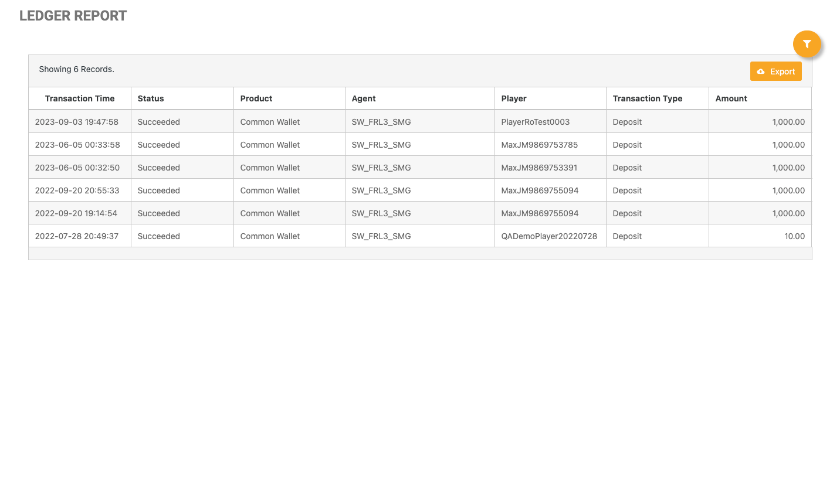Screen dimensions: 840x504
Task: Select player MaxJM9869753391 cell
Action: [x=539, y=168]
